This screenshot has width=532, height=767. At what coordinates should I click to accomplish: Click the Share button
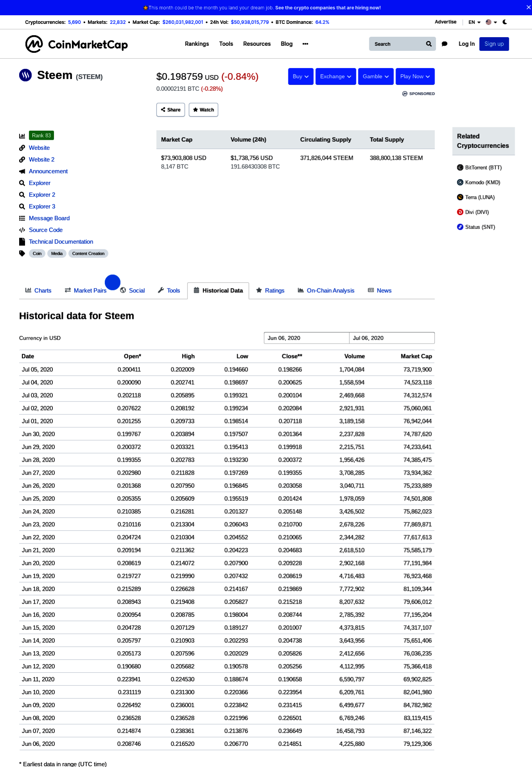171,110
